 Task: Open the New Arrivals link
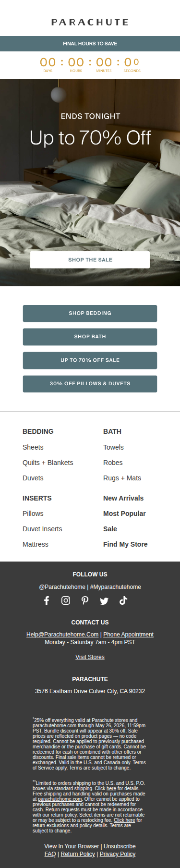[x=123, y=498]
